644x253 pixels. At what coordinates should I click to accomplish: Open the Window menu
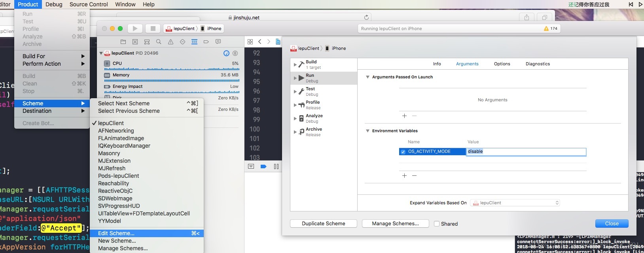[x=125, y=4]
